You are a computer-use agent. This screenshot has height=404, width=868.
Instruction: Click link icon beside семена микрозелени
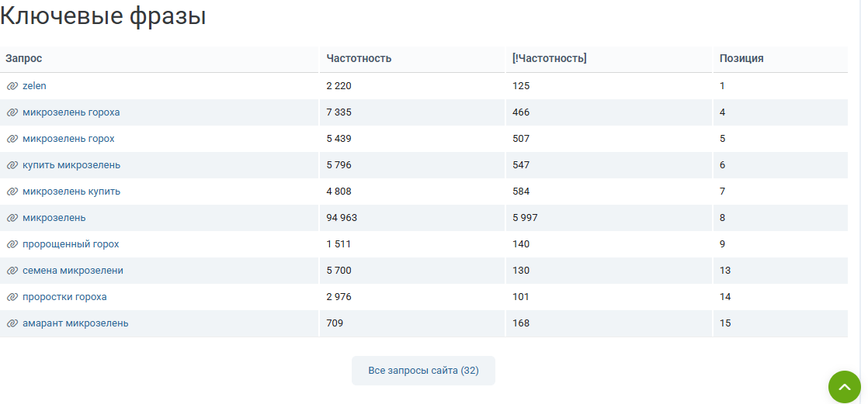point(12,271)
